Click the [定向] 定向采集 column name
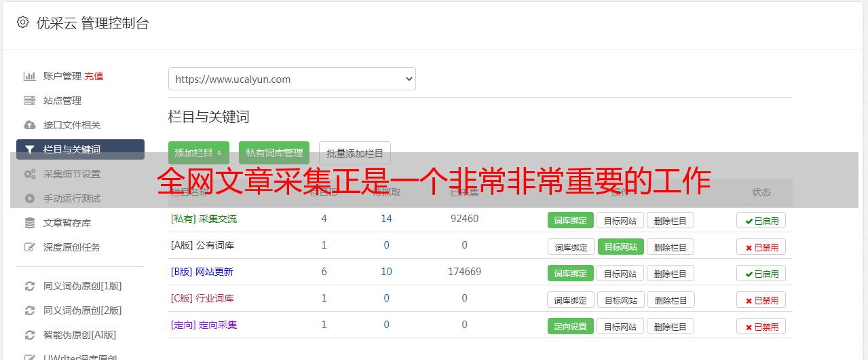 pyautogui.click(x=204, y=325)
